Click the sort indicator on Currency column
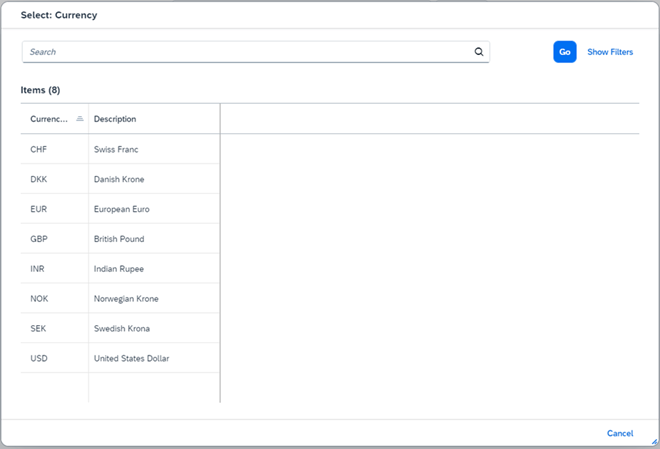Screen dimensions: 660x449 pos(80,119)
